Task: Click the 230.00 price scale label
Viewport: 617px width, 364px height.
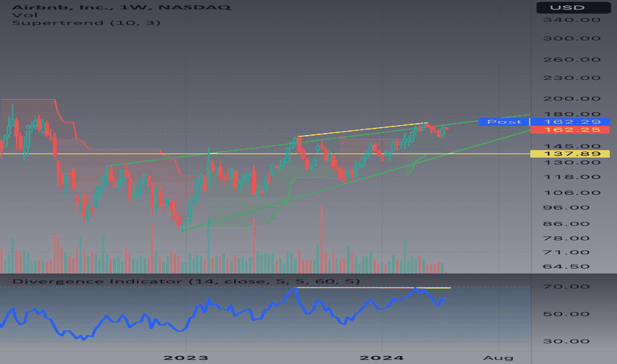Action: 572,78
